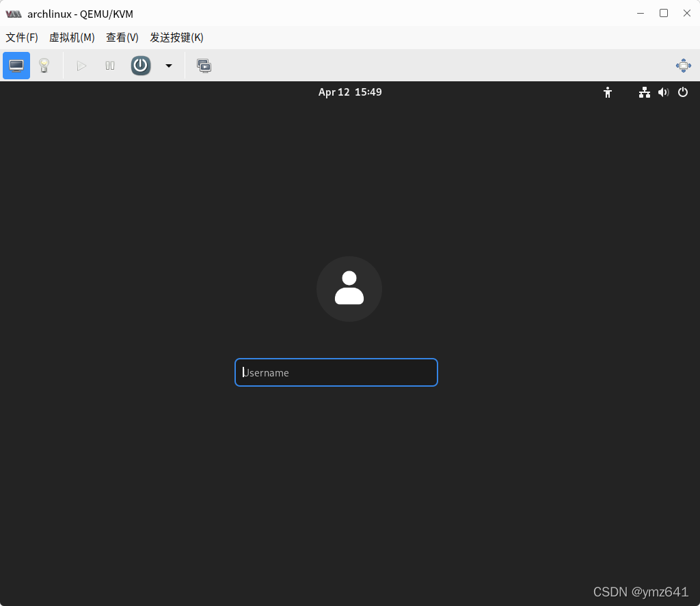
Task: Switch to fullscreen view icon
Action: (683, 66)
